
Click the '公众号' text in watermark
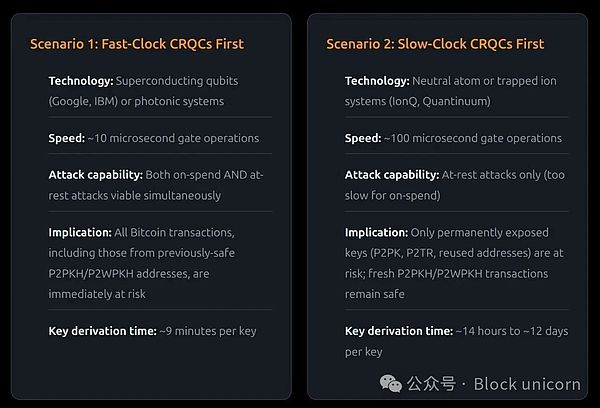pos(437,383)
